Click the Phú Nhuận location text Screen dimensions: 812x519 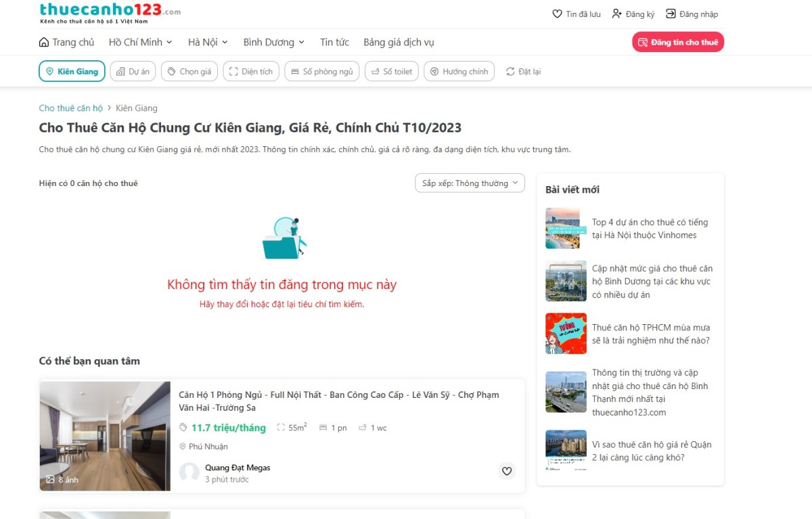pyautogui.click(x=208, y=447)
